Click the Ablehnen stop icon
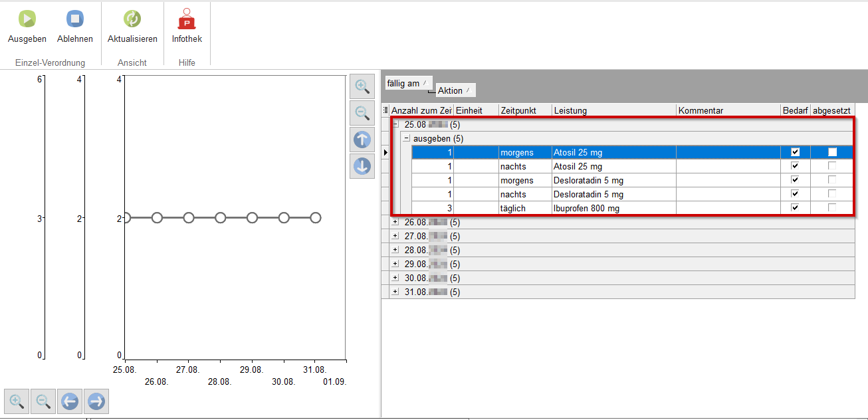Screen dimensions: 868x420 pos(75,19)
